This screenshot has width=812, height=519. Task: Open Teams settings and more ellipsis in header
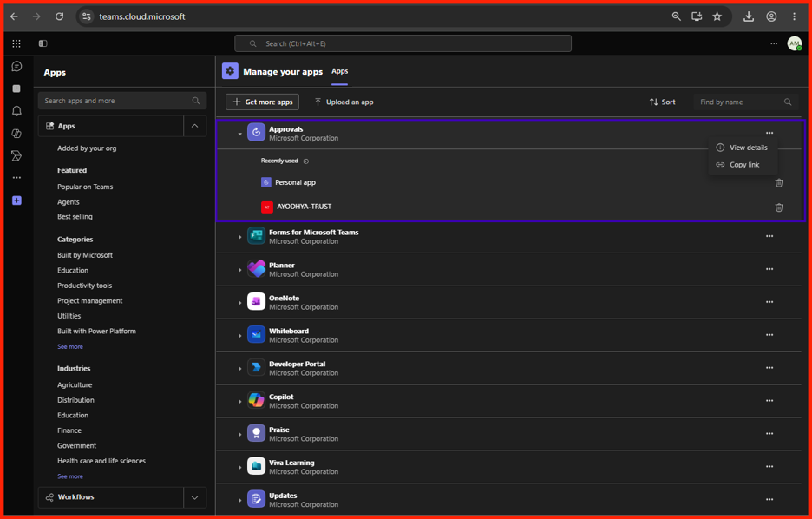pyautogui.click(x=774, y=43)
